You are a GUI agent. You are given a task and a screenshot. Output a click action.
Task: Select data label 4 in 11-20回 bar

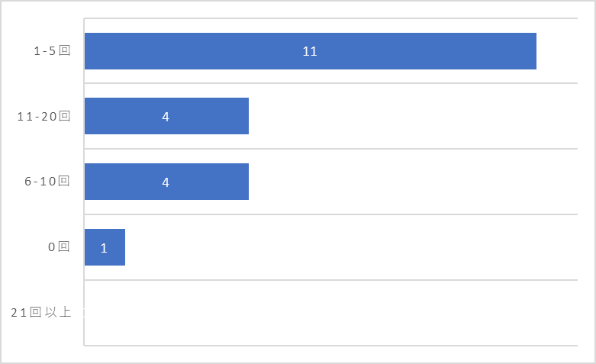point(166,117)
